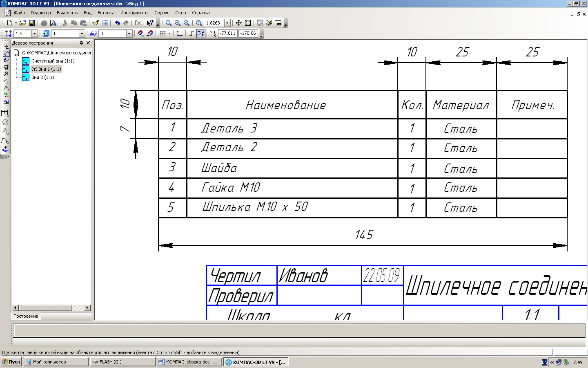Switch to the Построение tab
Viewport: 588px width, 368px height.
click(x=26, y=316)
